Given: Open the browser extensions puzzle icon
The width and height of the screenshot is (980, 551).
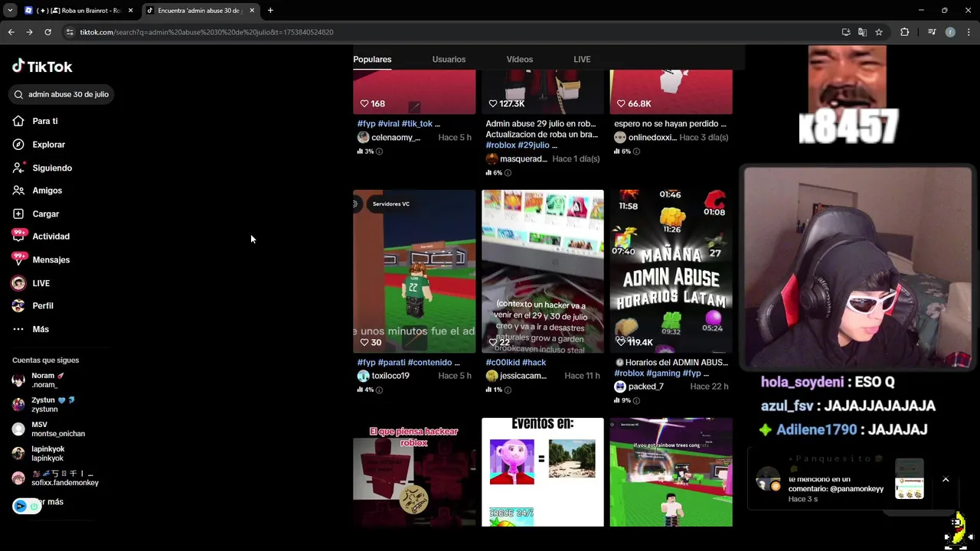Looking at the screenshot, I should pyautogui.click(x=905, y=32).
